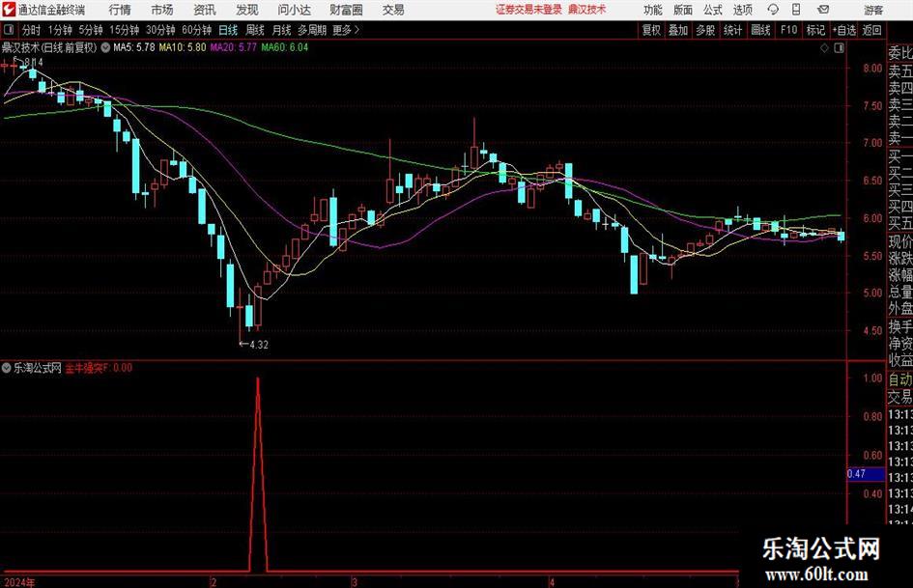Open the 市场 menu
This screenshot has width=913, height=588.
click(x=162, y=10)
